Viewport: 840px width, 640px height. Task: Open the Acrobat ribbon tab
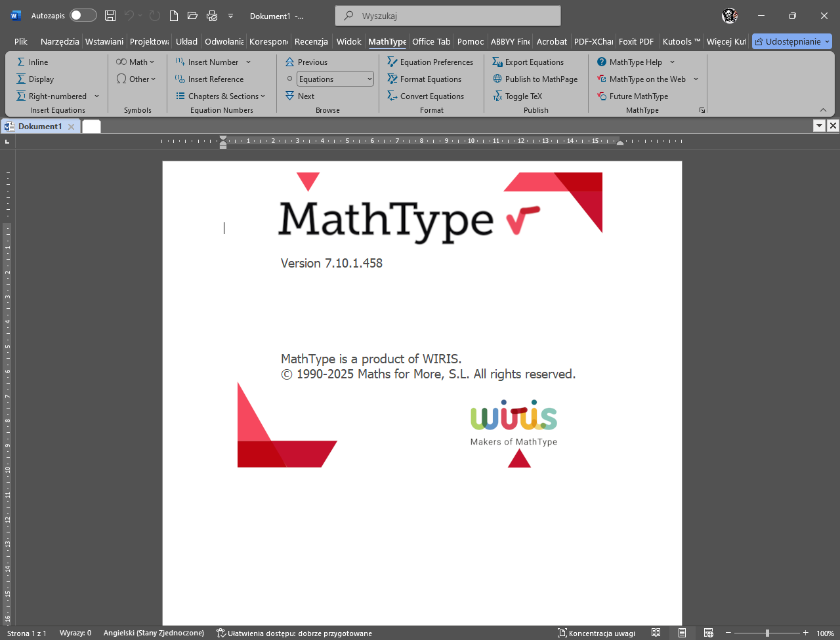click(552, 41)
